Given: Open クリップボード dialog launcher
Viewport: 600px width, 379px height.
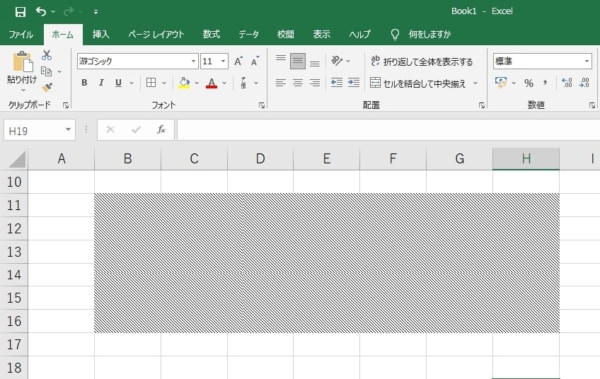Looking at the screenshot, I should coord(66,105).
